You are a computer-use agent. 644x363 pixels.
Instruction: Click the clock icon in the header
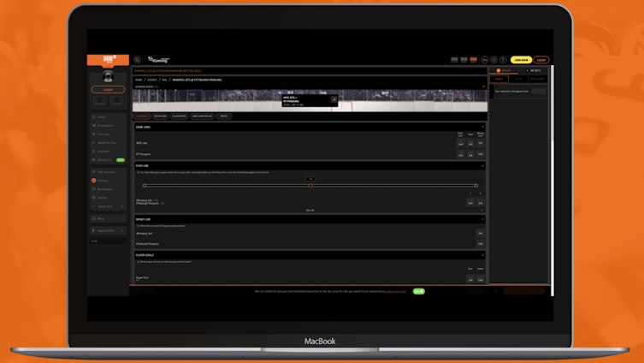[x=494, y=60]
